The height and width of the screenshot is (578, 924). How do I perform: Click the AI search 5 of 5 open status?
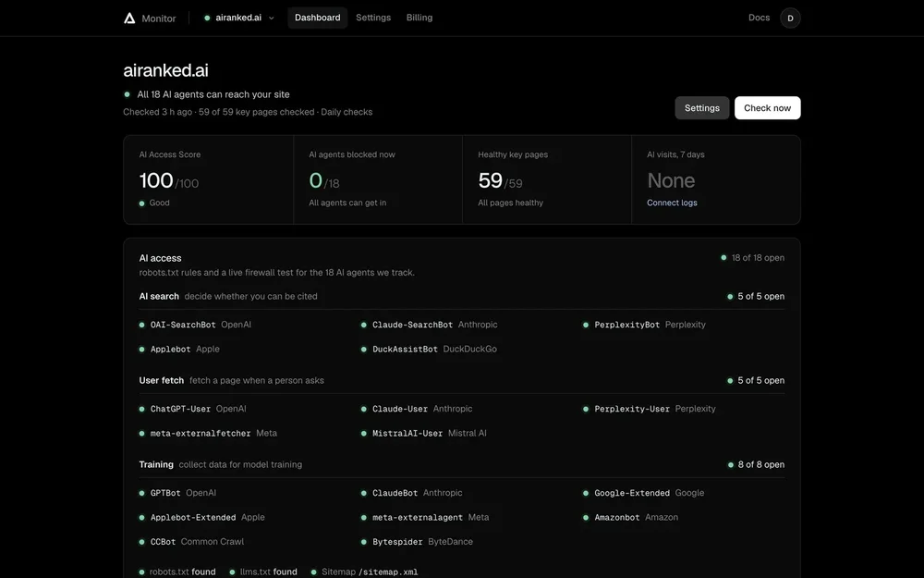(x=756, y=297)
